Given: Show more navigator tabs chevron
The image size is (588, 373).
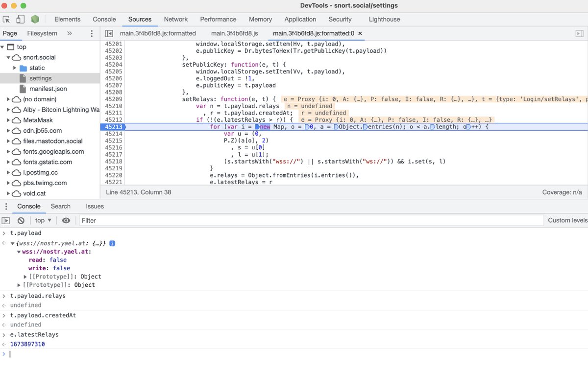Looking at the screenshot, I should click(70, 33).
